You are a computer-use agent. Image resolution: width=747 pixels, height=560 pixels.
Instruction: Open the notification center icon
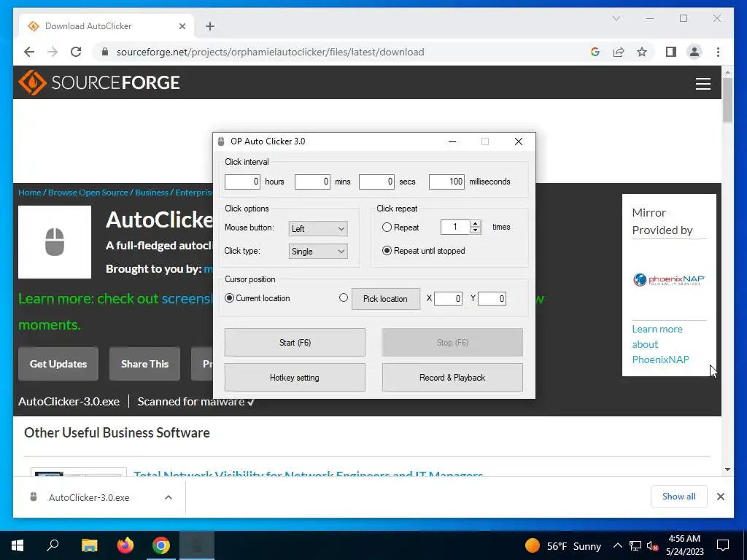tap(723, 545)
